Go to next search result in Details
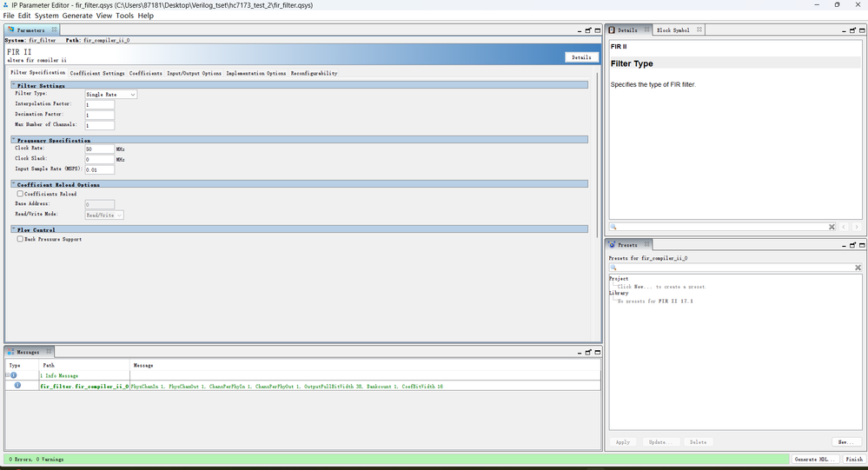This screenshot has width=868, height=470. click(x=857, y=227)
